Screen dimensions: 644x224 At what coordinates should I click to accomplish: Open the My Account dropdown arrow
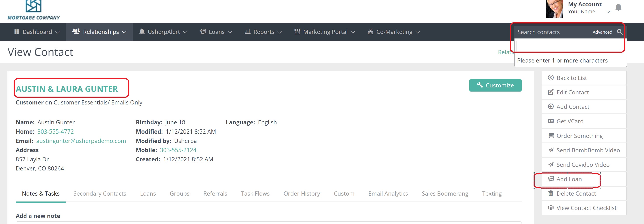[608, 12]
